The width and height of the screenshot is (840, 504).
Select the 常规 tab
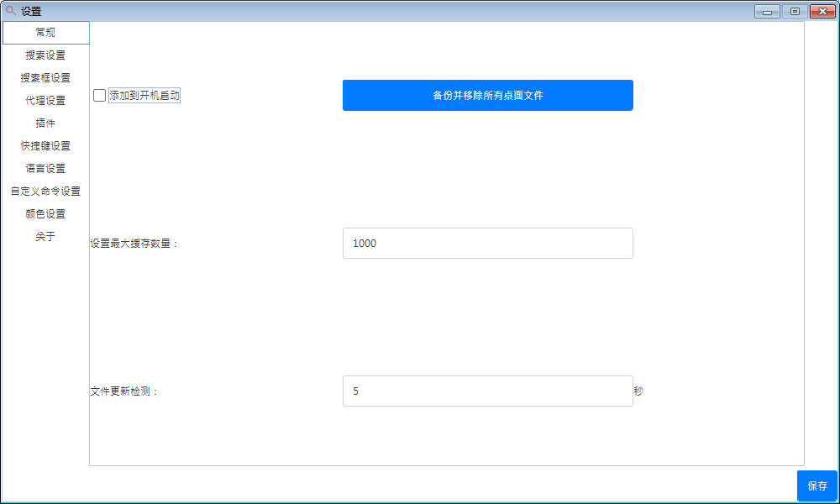pyautogui.click(x=45, y=33)
